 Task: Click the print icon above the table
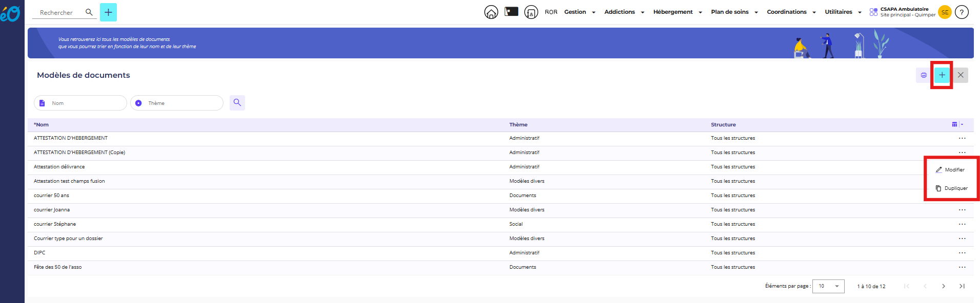(x=924, y=75)
